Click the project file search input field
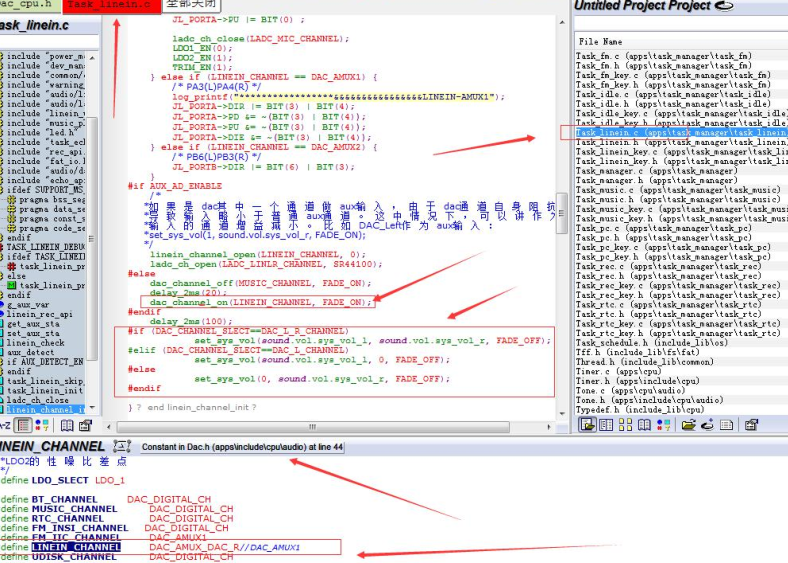The height and width of the screenshot is (563, 788). coord(680,24)
